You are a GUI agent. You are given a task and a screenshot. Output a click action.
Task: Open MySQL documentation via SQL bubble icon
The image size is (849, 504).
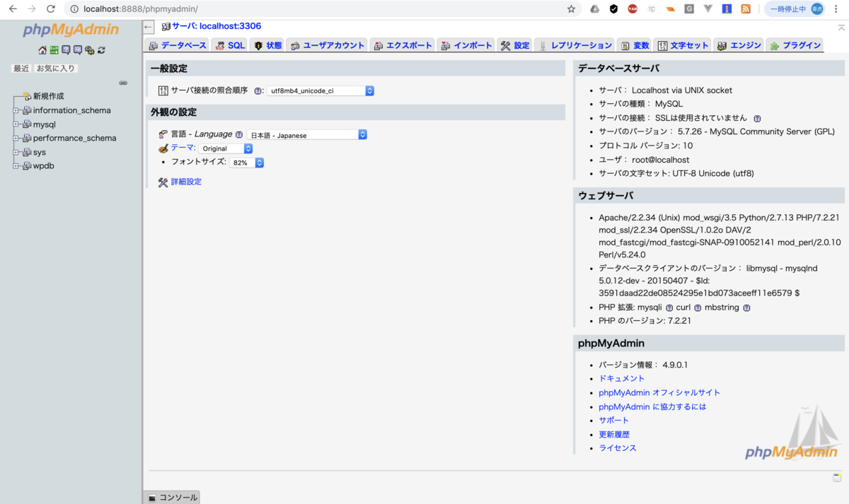tap(77, 50)
